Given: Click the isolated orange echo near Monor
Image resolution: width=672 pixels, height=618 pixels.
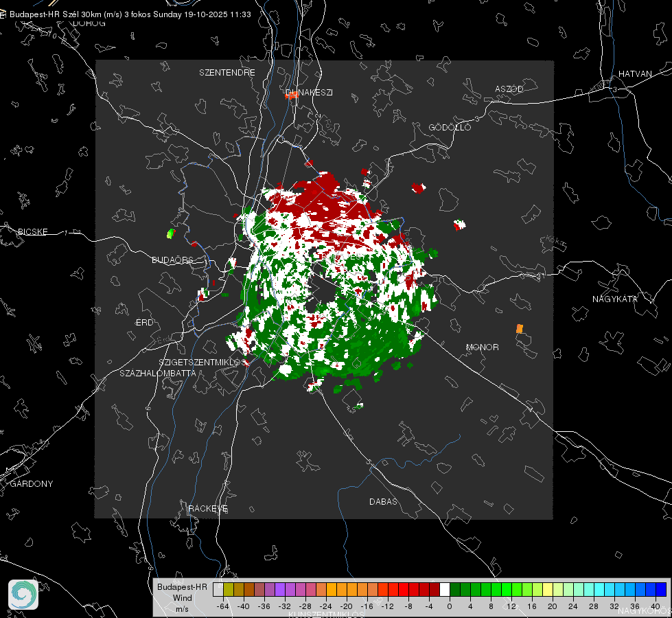Looking at the screenshot, I should tap(520, 328).
